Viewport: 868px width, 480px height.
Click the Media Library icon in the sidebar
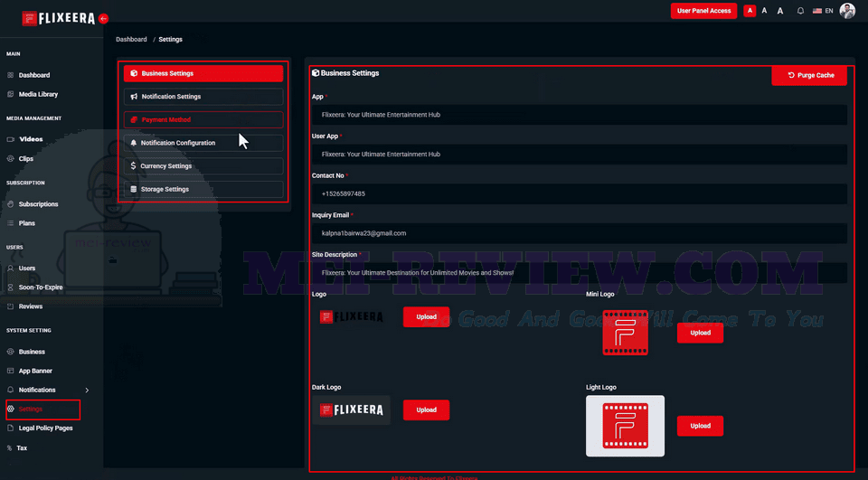[x=11, y=95]
